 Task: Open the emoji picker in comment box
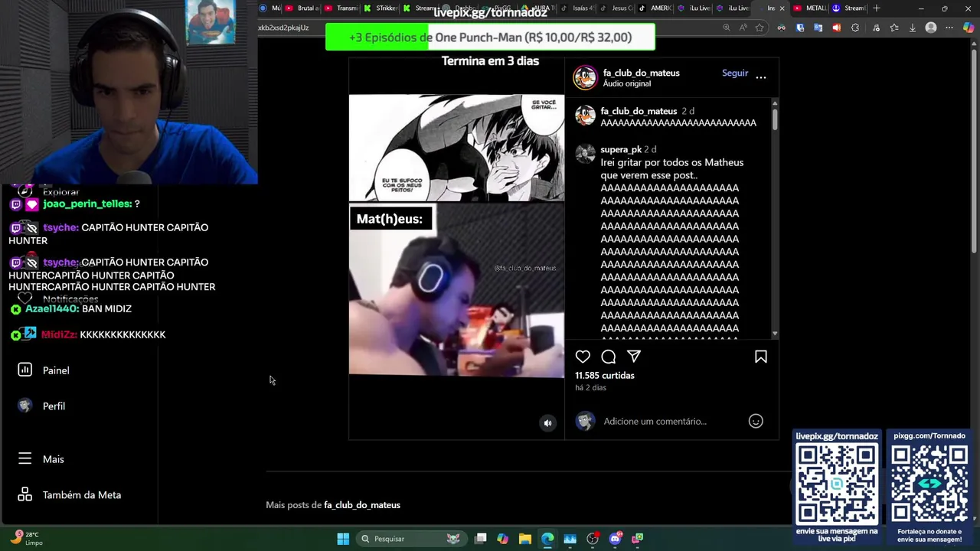(x=756, y=421)
